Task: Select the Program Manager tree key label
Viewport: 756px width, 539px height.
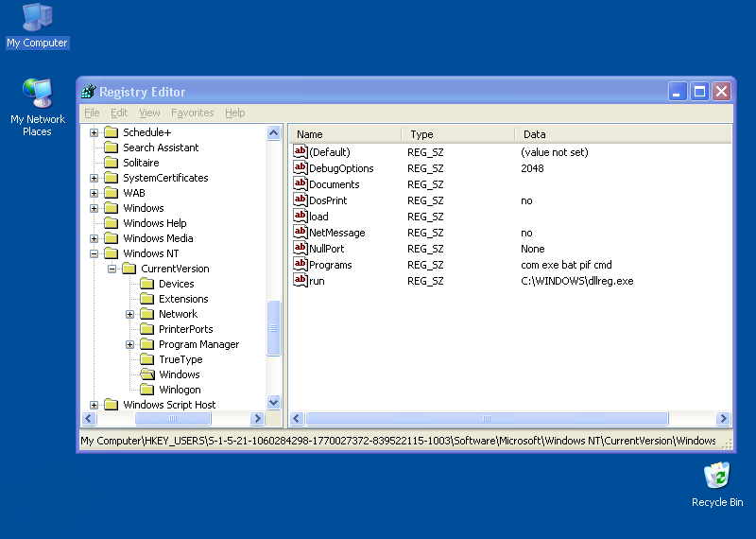Action: click(198, 344)
